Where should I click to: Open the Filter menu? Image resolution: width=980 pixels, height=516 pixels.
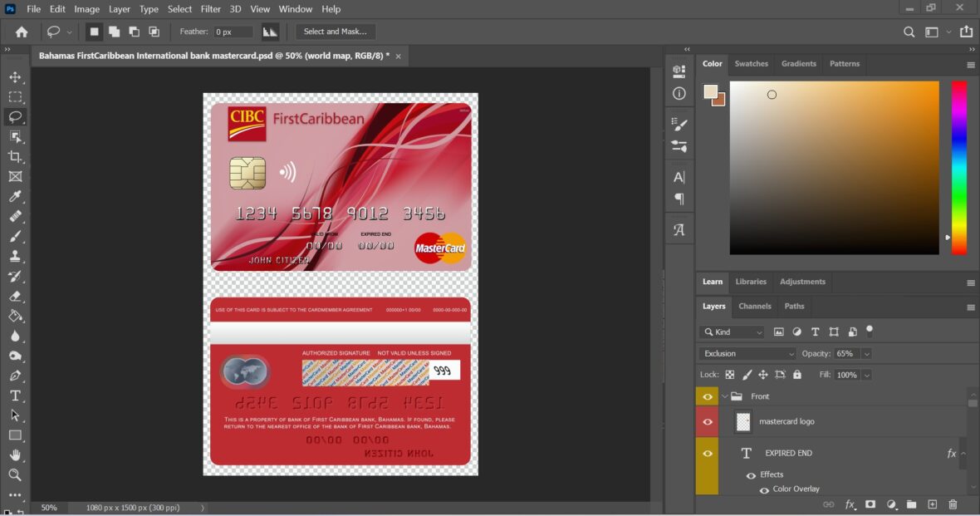click(211, 9)
